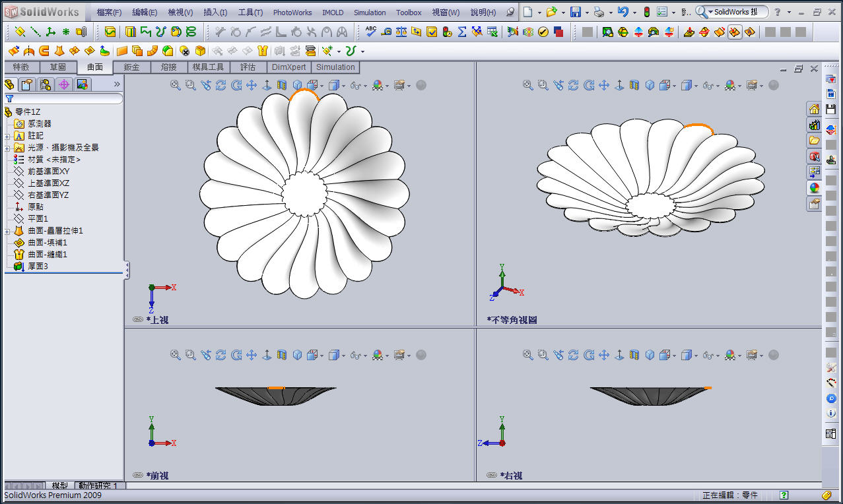843x504 pixels.
Task: Open the Equations sigma tool
Action: click(462, 31)
